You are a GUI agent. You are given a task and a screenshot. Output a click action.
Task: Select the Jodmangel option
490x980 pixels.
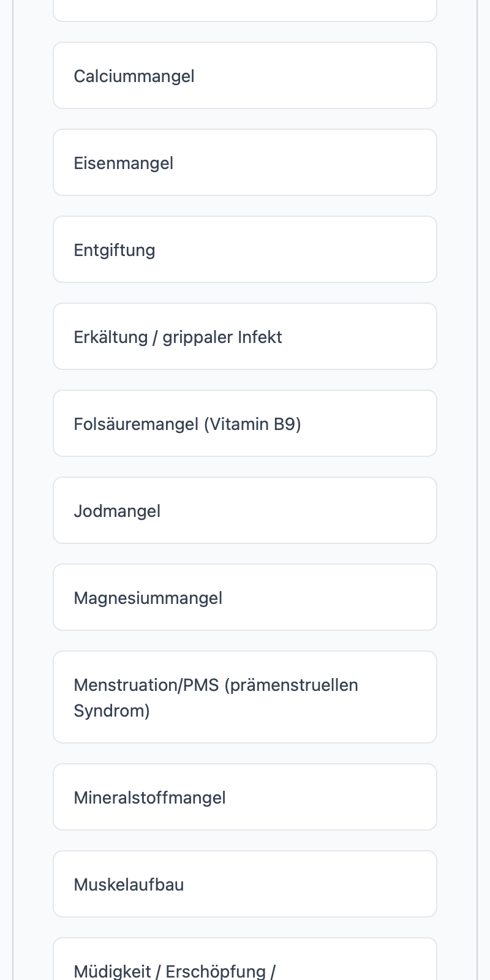click(245, 510)
